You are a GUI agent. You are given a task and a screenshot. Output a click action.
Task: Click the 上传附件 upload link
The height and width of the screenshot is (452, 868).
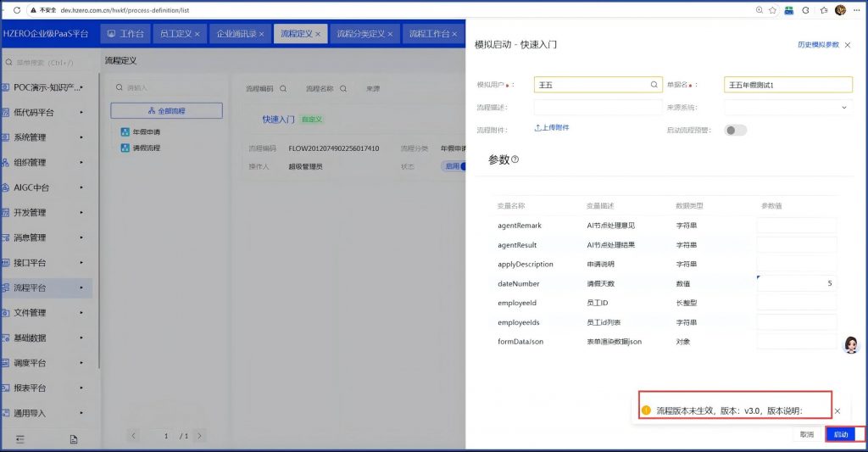click(552, 128)
